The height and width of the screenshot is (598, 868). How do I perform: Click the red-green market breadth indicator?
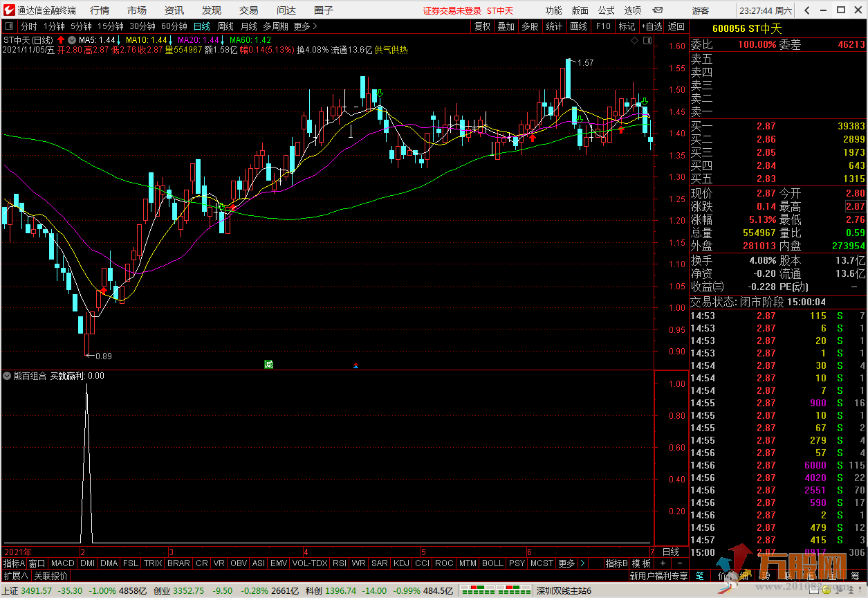coord(496,591)
